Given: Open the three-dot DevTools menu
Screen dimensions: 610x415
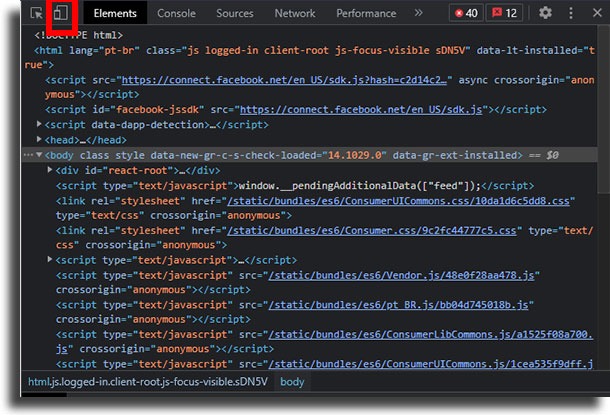Looking at the screenshot, I should coord(570,13).
